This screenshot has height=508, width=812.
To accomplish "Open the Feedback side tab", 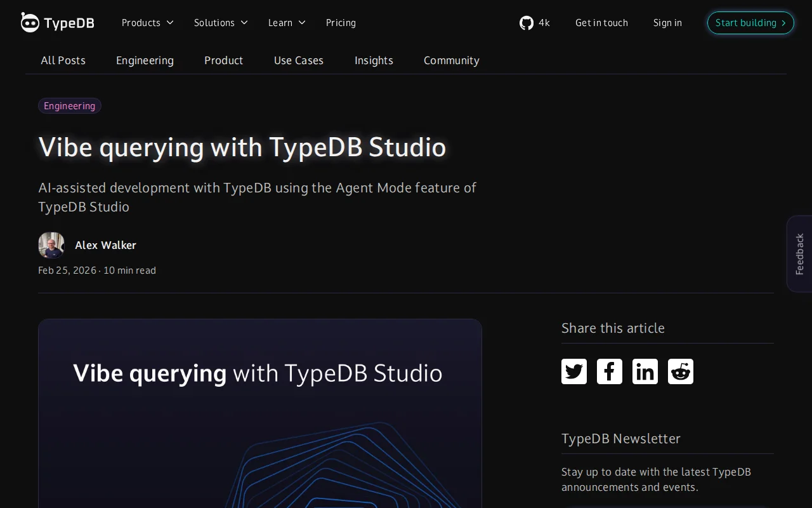I will [x=799, y=254].
